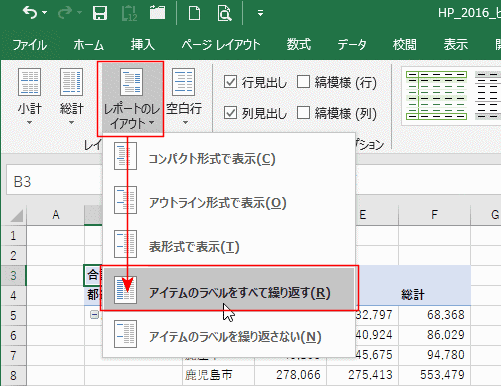
Task: Switch to the 挿入 ribbon tab
Action: pos(142,44)
